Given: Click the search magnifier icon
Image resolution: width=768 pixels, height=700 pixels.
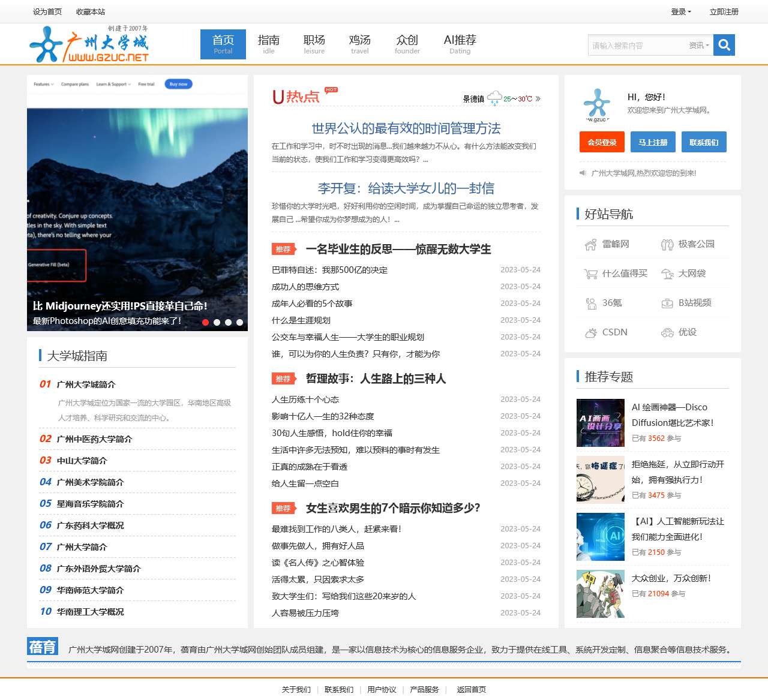Looking at the screenshot, I should tap(724, 44).
